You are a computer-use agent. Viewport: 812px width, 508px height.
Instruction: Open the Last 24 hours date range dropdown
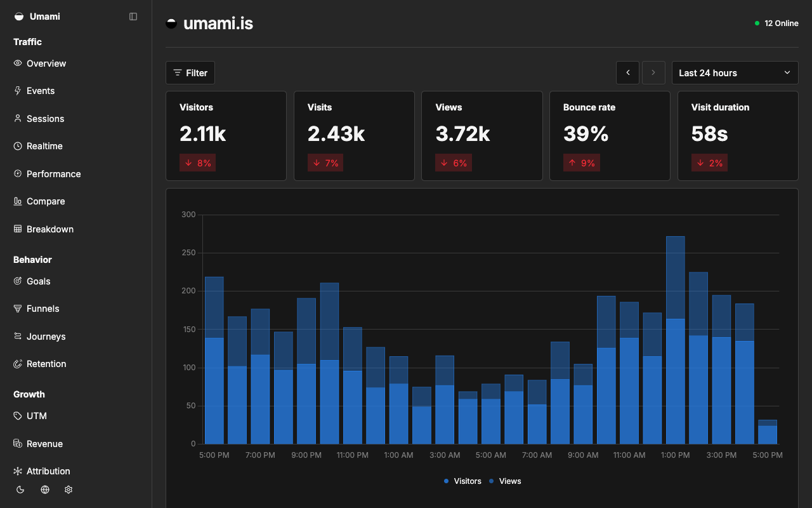(735, 73)
